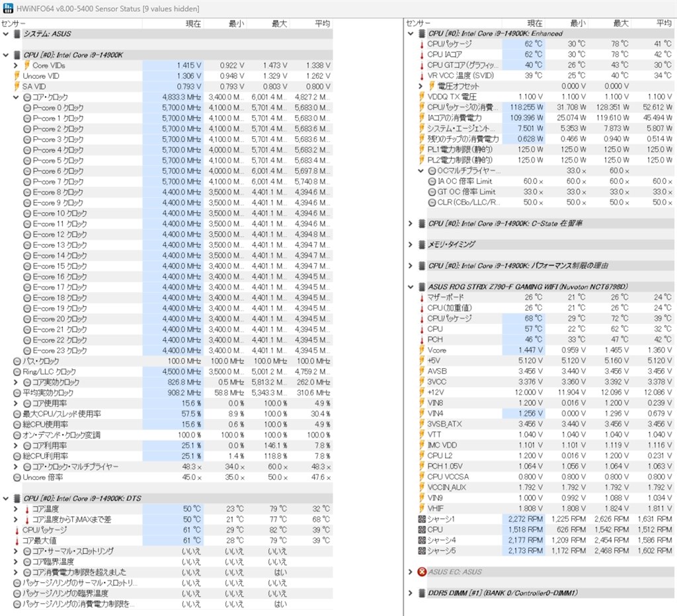
Task: Expand the ASUS EC: ASUS section
Action: click(411, 572)
